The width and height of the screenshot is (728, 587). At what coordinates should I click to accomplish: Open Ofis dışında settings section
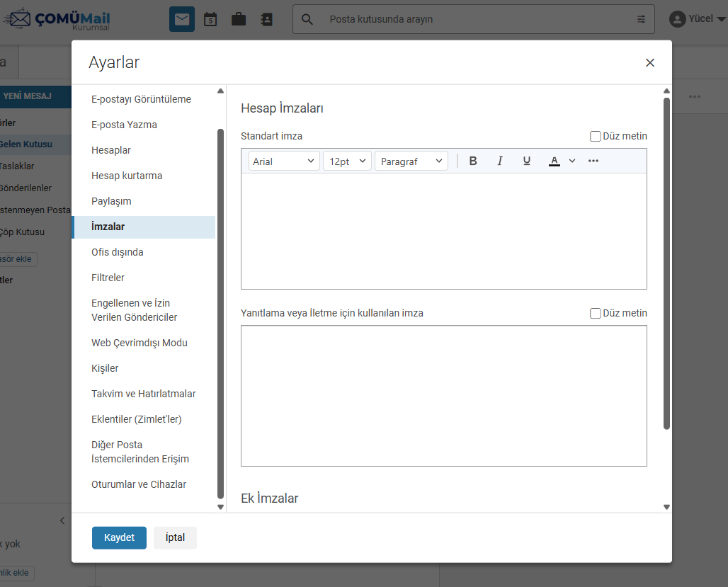click(118, 252)
